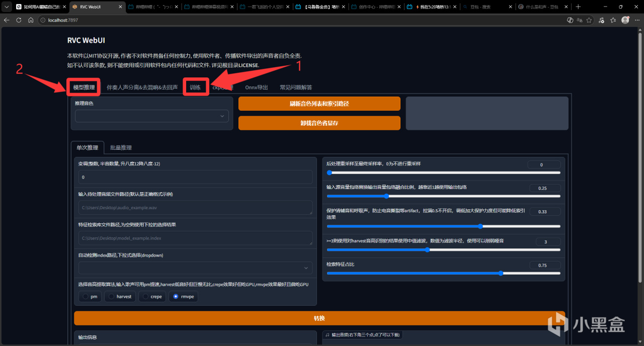Click the 输出信息 output panel label
Screen dimensions: 644x346
pos(88,337)
